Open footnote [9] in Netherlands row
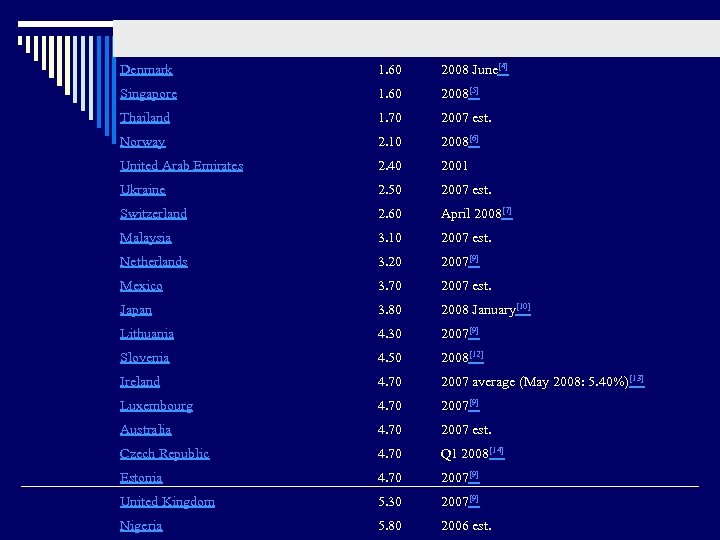This screenshot has height=540, width=720. pos(474,260)
